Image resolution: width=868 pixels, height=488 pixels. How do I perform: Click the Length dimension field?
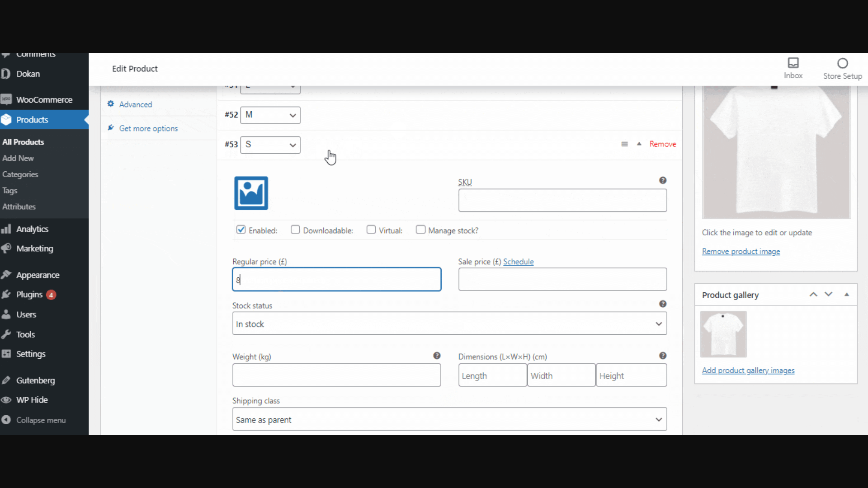tap(492, 375)
